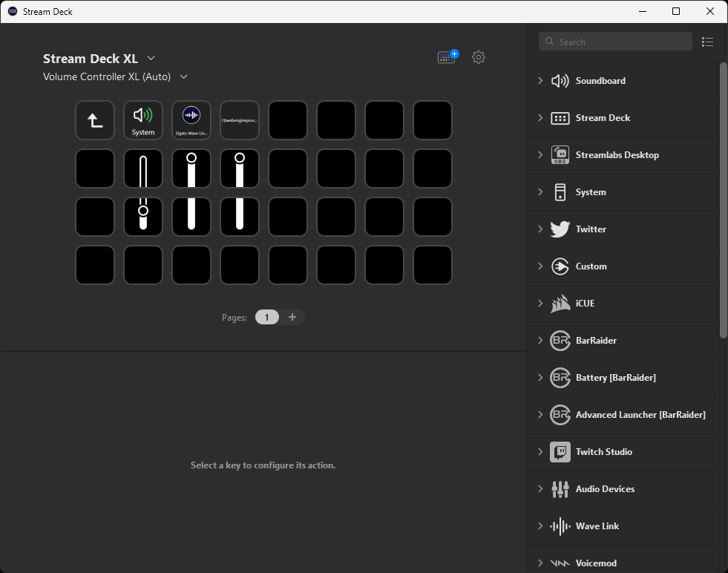Click the System computer tower icon
728x573 pixels.
tap(560, 191)
